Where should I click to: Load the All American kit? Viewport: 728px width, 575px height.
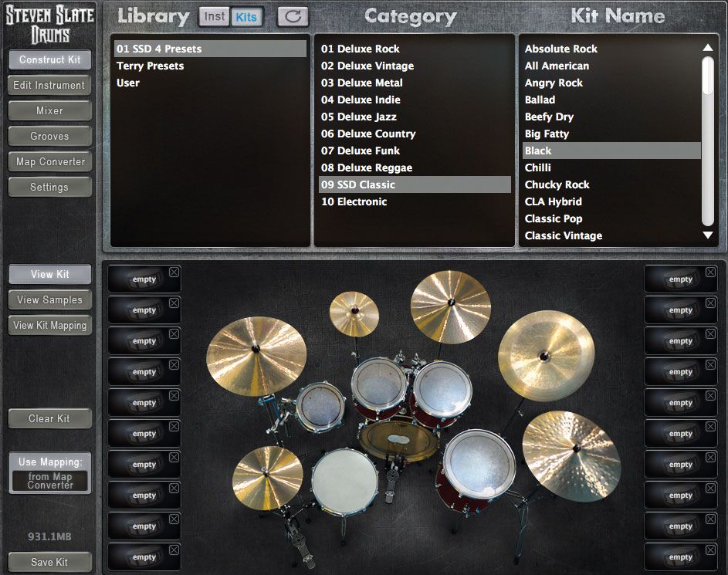tap(611, 66)
